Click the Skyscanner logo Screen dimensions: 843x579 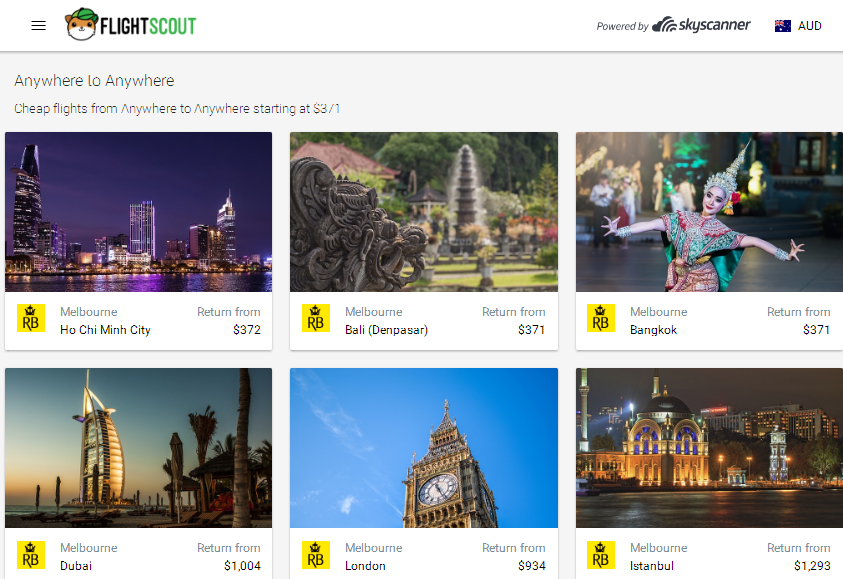701,25
